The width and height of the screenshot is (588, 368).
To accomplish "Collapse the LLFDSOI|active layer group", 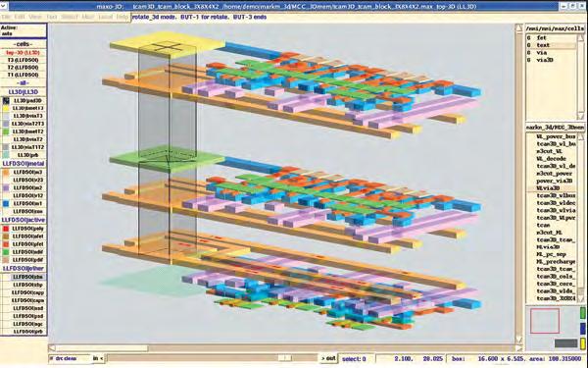I will point(24,220).
